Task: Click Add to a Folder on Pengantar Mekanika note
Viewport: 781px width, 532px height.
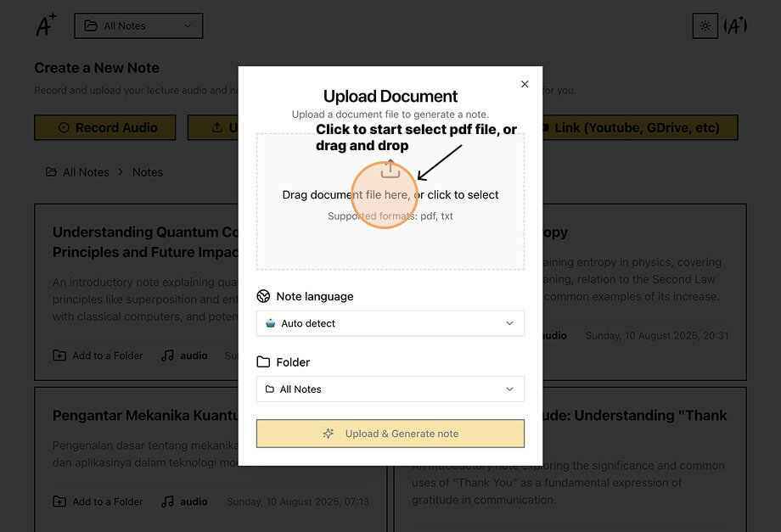Action: coord(98,501)
